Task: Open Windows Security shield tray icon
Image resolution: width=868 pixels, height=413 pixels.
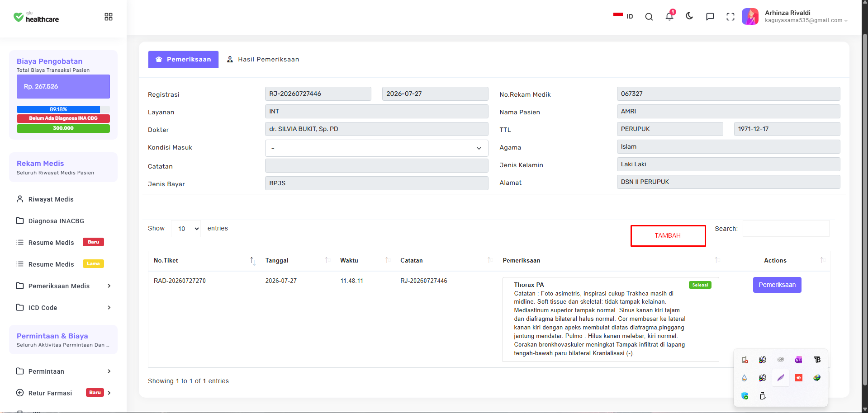Action: tap(745, 396)
